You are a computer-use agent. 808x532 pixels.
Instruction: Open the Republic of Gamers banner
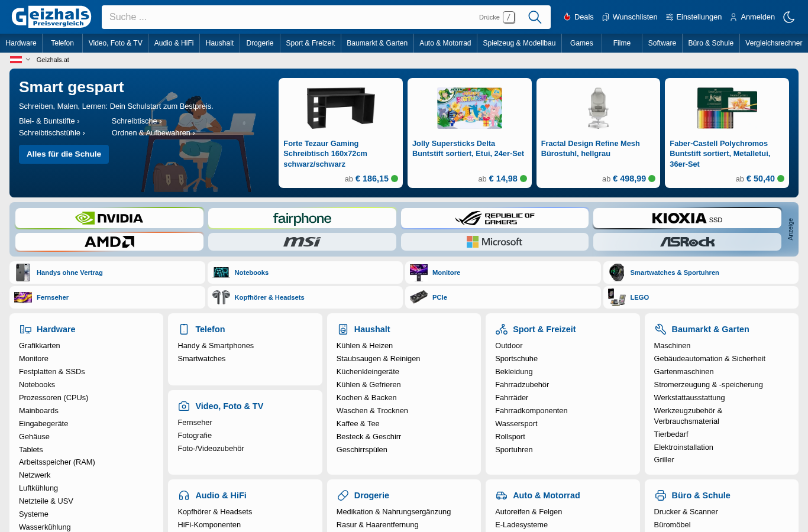pos(495,218)
